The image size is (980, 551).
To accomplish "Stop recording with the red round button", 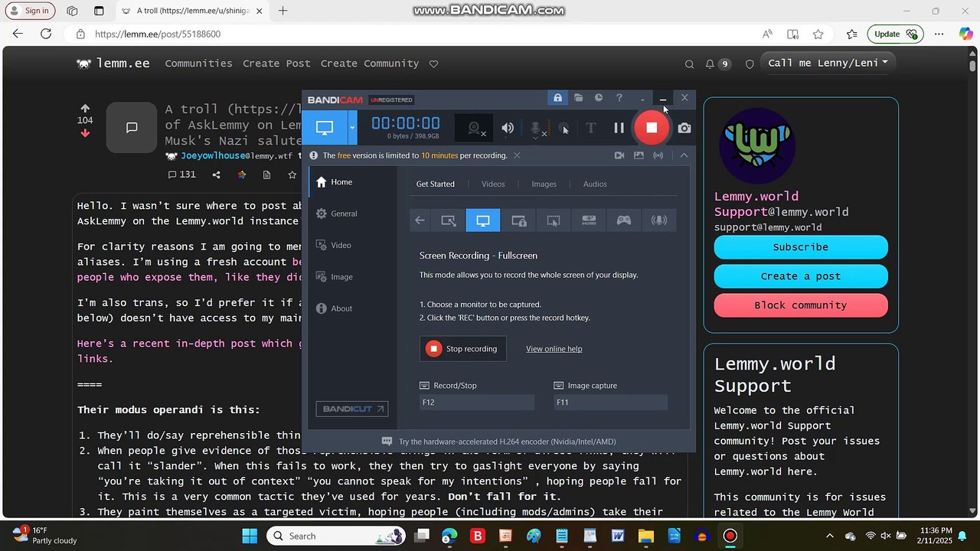I will (x=652, y=128).
